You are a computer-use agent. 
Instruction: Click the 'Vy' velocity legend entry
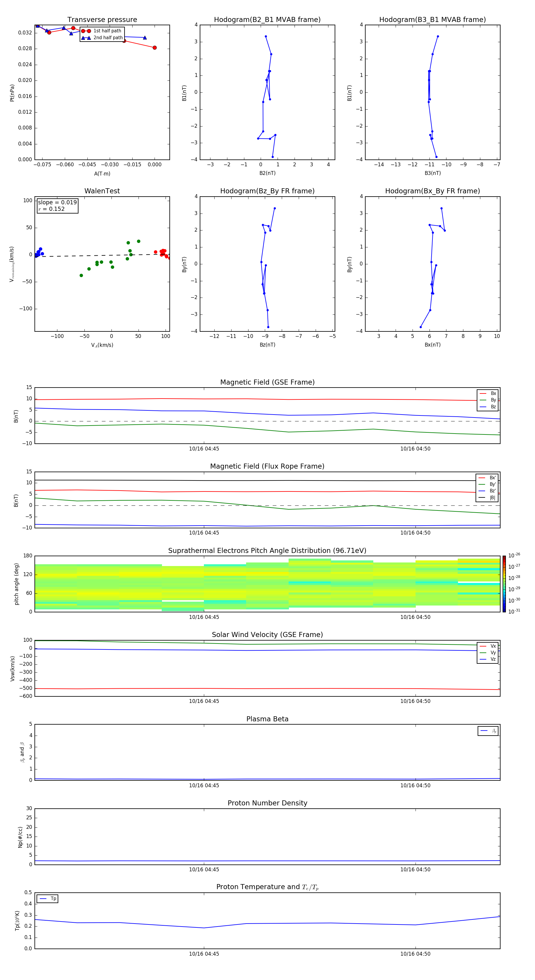click(x=488, y=652)
